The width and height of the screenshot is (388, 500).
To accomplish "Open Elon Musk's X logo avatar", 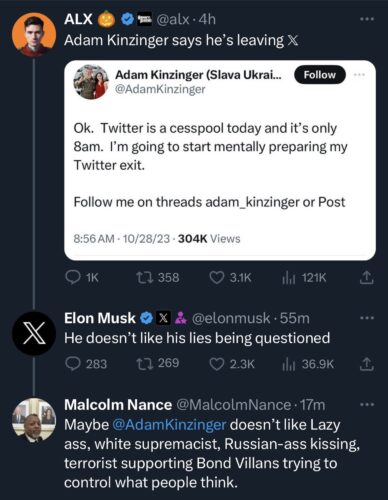I will (x=34, y=333).
